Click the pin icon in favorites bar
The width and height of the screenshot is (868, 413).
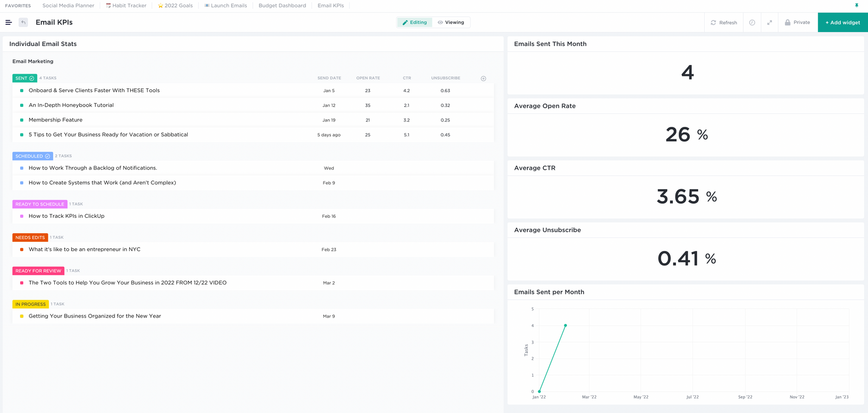click(x=857, y=5)
